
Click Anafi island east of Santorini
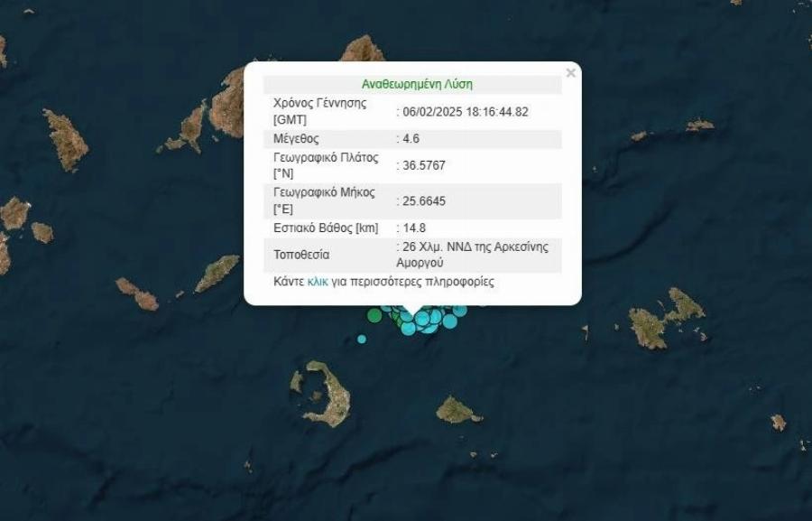[x=458, y=411]
